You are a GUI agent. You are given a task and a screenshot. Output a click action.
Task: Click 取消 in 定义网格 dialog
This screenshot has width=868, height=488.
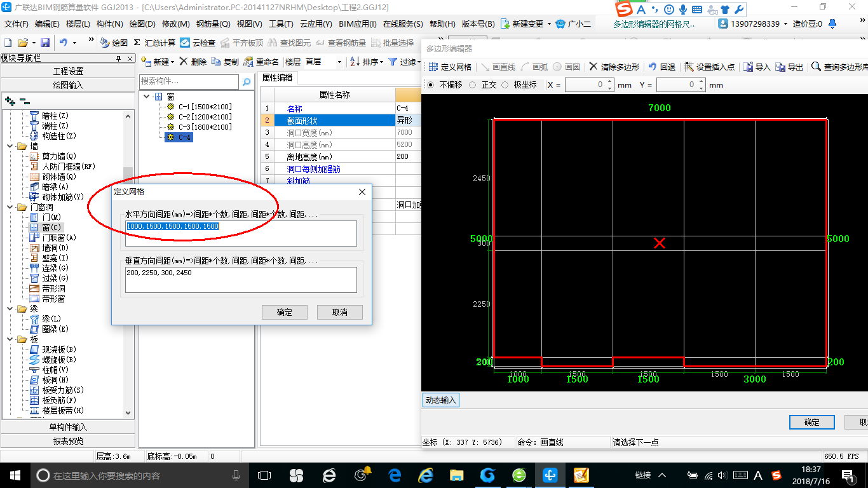tap(340, 312)
